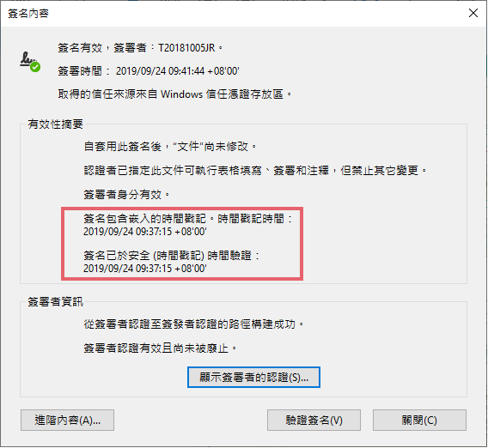Open 顯示簽署者的認證(S)... certificate viewer
Screen dimensions: 488x448
pos(253,377)
